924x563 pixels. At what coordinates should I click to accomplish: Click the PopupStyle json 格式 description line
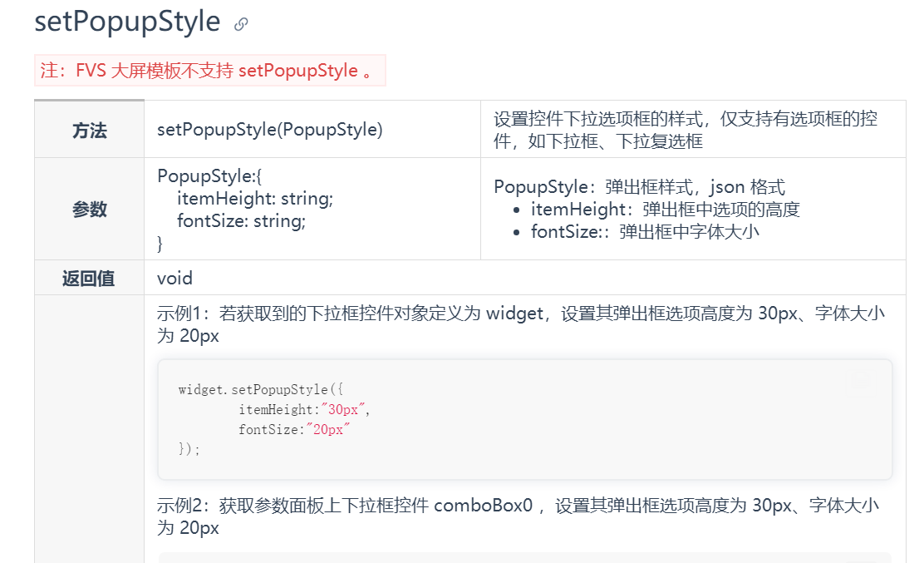click(639, 187)
